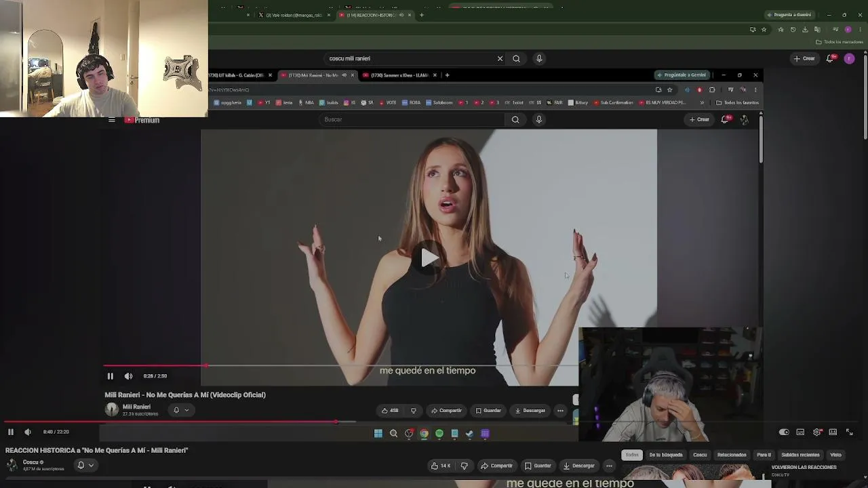Select the De tu búsqueda chip
868x488 pixels.
point(666,455)
